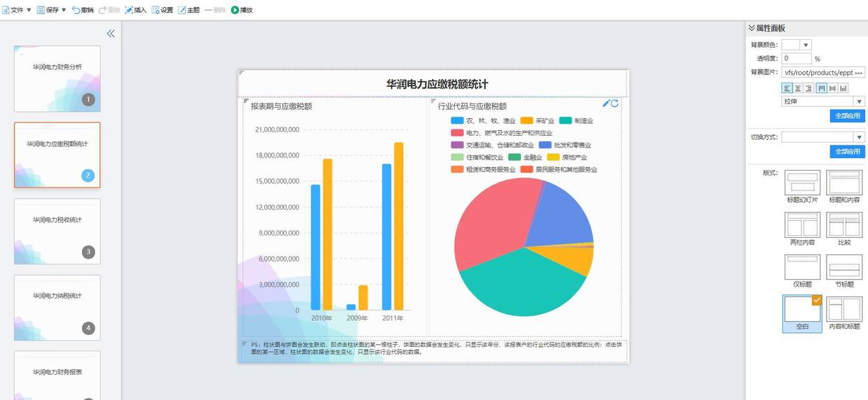Start slideshow with 播放 play icon

point(235,10)
